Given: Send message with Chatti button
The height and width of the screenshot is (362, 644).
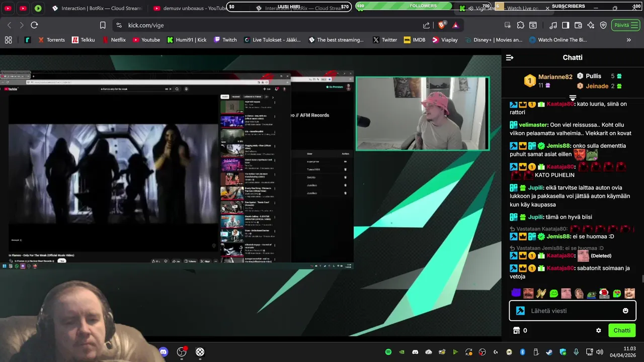Looking at the screenshot, I should [622, 330].
